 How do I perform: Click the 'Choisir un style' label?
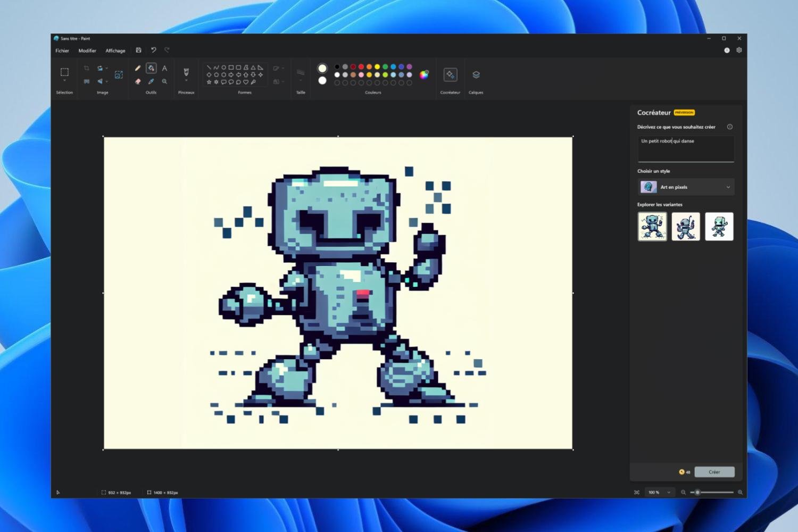[x=654, y=171]
